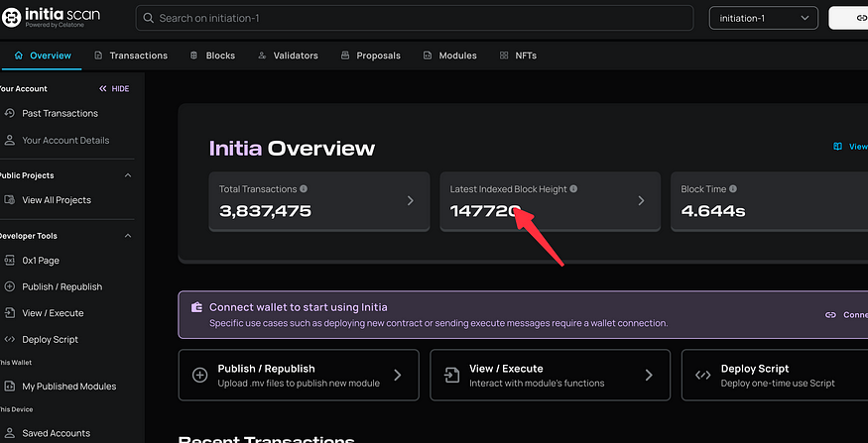
Task: Open the Validators tab
Action: tap(288, 55)
